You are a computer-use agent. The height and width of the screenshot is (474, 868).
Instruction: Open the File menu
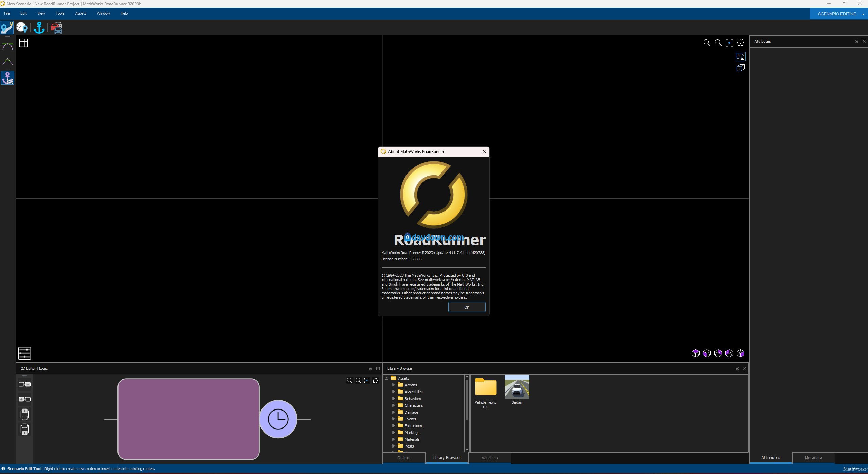[7, 13]
